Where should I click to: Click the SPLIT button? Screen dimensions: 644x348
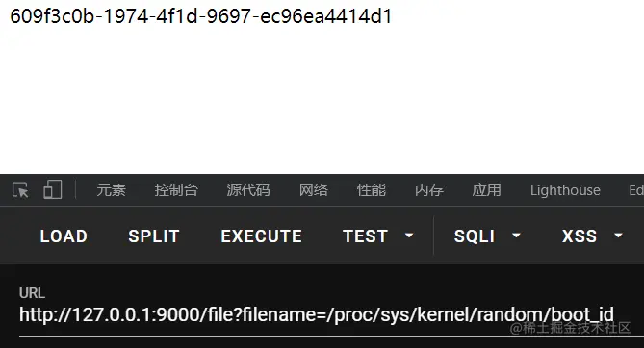154,236
